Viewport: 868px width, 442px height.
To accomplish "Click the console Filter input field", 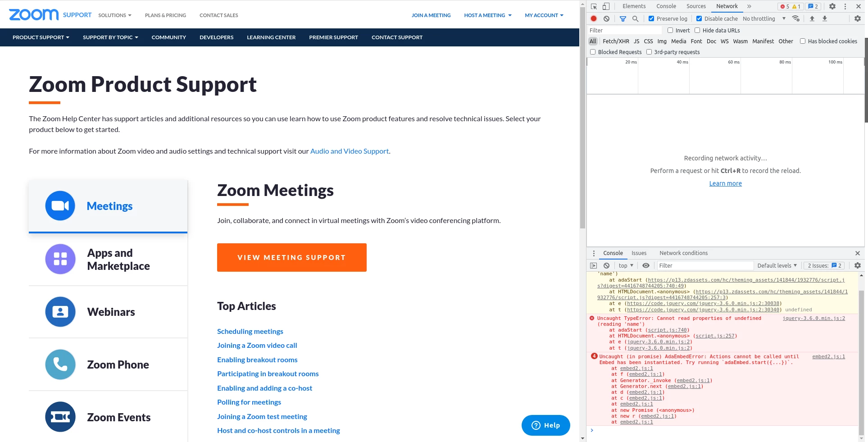I will click(705, 265).
